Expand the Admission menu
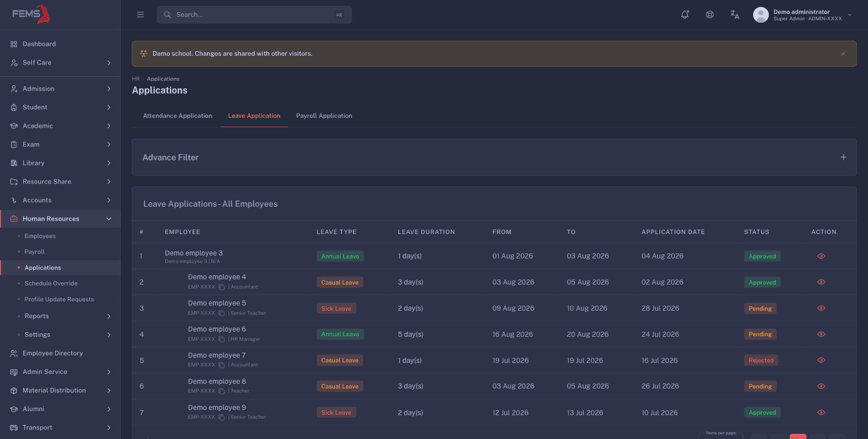The image size is (868, 439). point(60,89)
